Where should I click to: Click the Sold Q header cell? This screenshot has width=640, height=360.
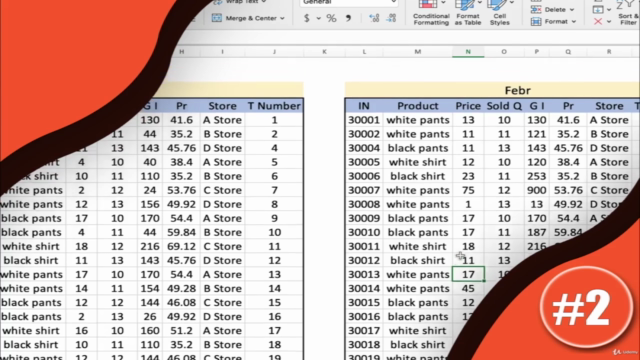coord(504,106)
